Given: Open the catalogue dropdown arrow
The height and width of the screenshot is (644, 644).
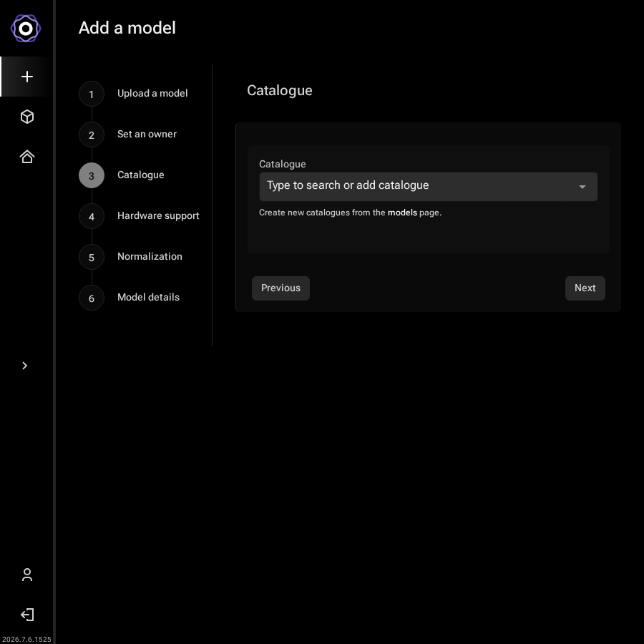Looking at the screenshot, I should coord(582,187).
